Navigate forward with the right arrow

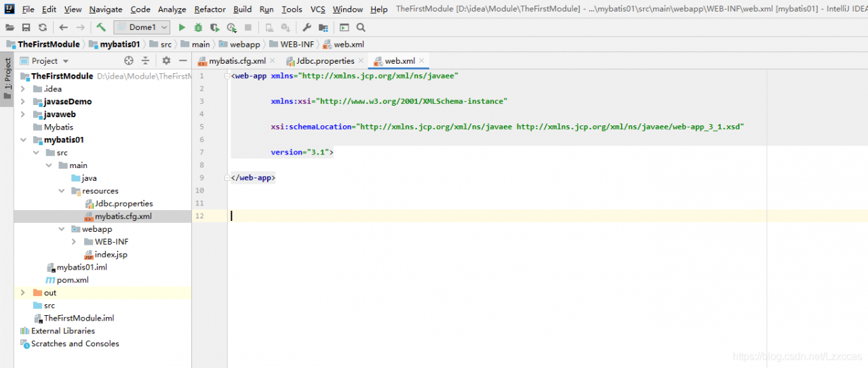click(80, 28)
